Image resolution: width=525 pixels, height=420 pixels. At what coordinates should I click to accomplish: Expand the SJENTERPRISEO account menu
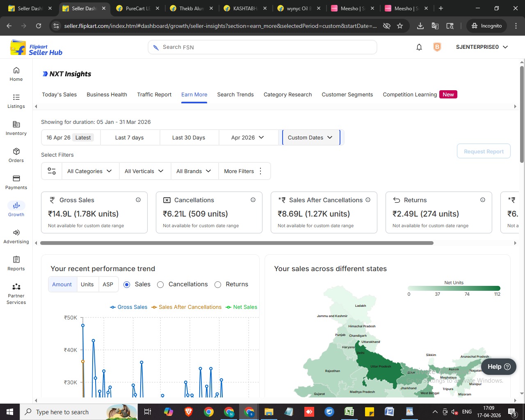482,47
